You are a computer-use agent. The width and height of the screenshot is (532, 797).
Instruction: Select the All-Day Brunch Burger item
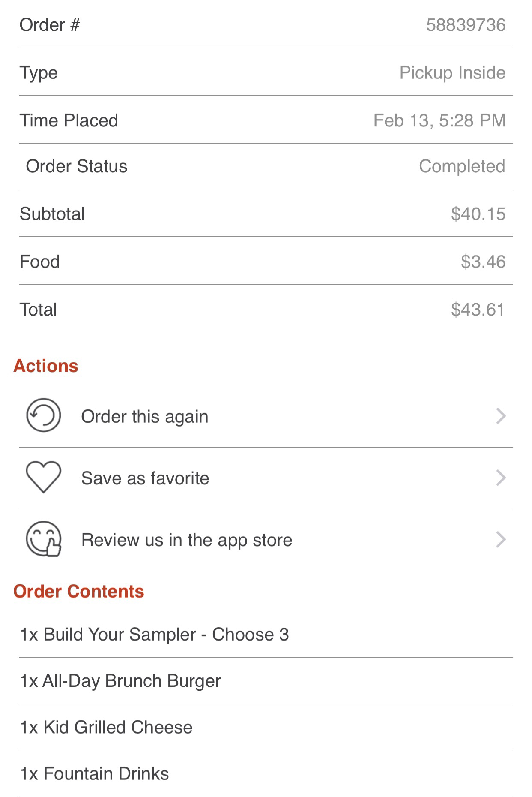pos(120,681)
